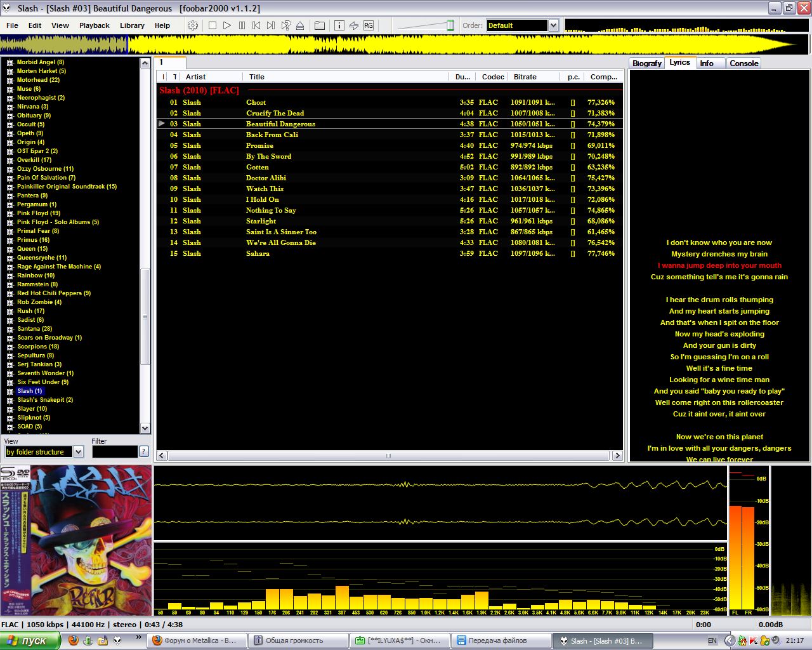Click the help button beside the Filter box
This screenshot has height=650, width=812.
(144, 451)
